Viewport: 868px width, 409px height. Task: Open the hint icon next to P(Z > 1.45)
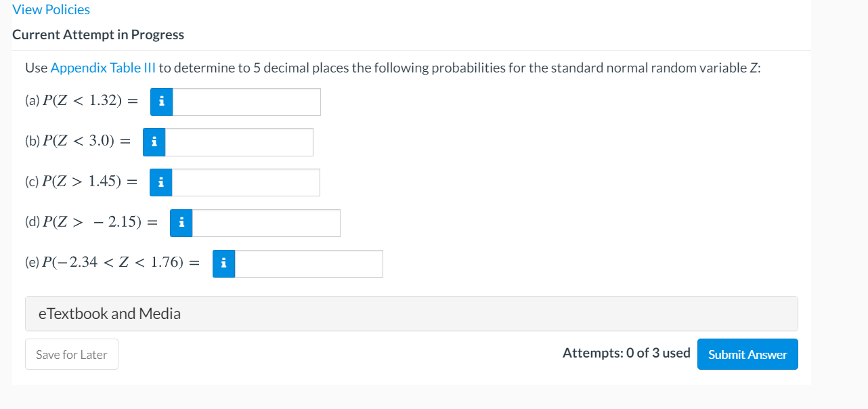(160, 182)
